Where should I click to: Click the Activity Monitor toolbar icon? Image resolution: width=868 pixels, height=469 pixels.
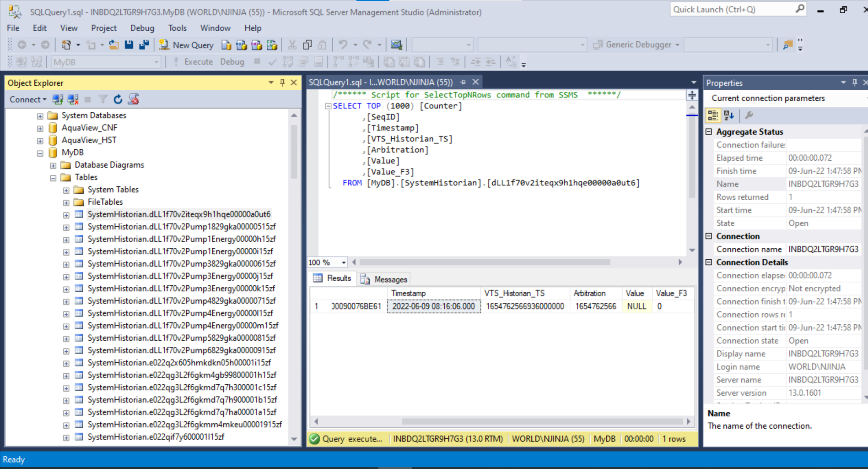pos(396,45)
